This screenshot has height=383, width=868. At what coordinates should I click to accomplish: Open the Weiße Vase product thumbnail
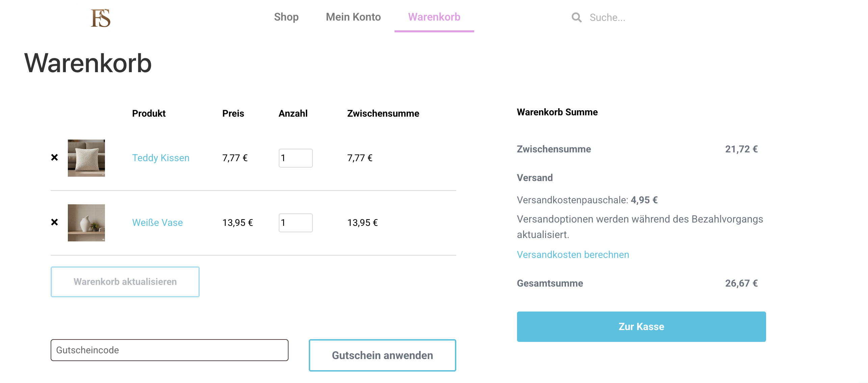(86, 223)
